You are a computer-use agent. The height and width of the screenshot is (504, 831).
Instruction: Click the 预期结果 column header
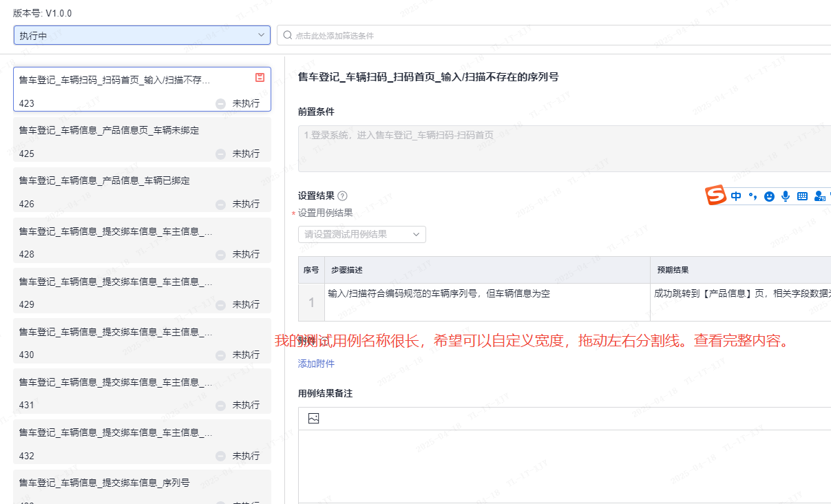tap(741, 271)
